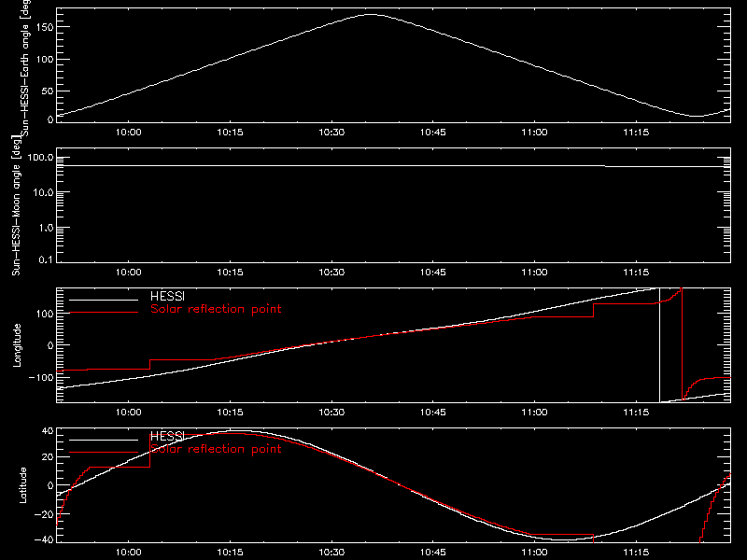Click the 10:00 tick label under Moon angle plot

point(129,273)
